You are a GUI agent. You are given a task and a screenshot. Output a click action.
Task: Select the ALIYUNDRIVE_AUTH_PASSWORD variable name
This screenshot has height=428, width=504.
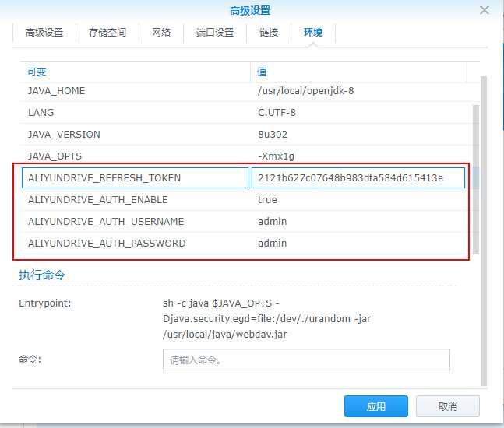coord(107,244)
